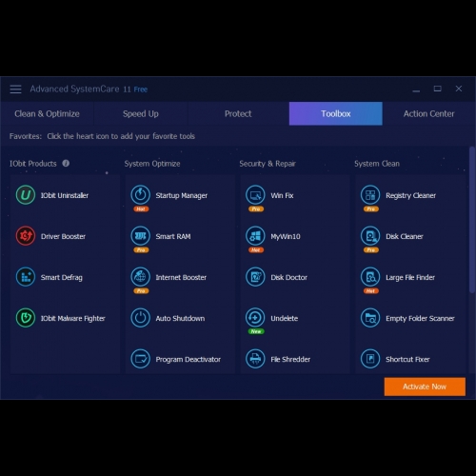The height and width of the screenshot is (476, 476).
Task: Click the Free edition label in title
Action: click(141, 89)
